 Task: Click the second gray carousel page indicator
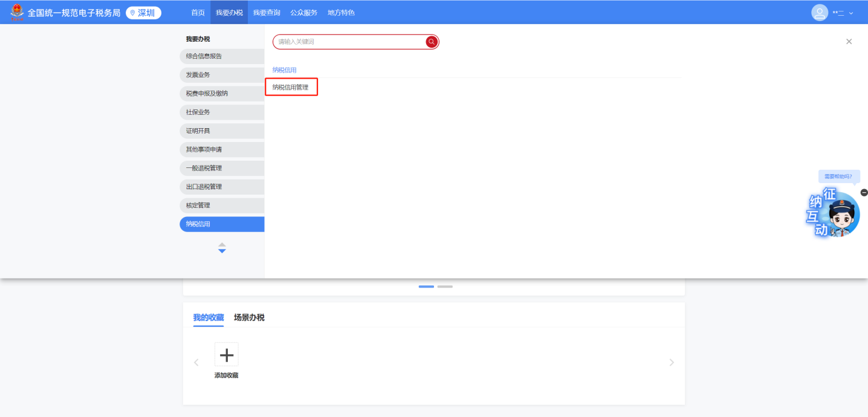pos(445,286)
